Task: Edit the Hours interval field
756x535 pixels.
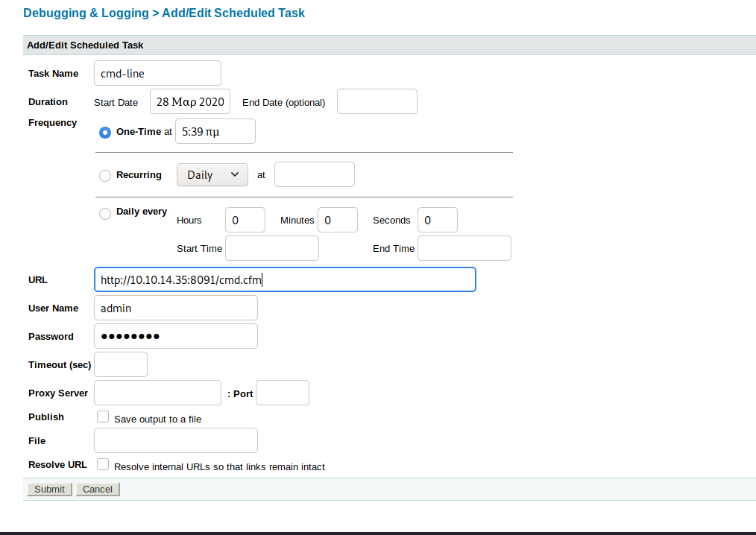Action: pyautogui.click(x=245, y=220)
